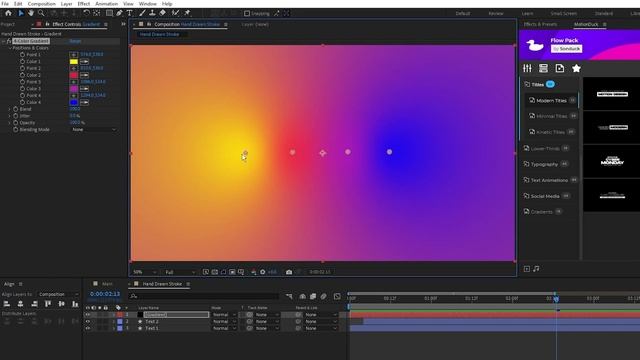The image size is (640, 360).
Task: Toggle stopwatch for Color 2
Action: click(x=22, y=75)
